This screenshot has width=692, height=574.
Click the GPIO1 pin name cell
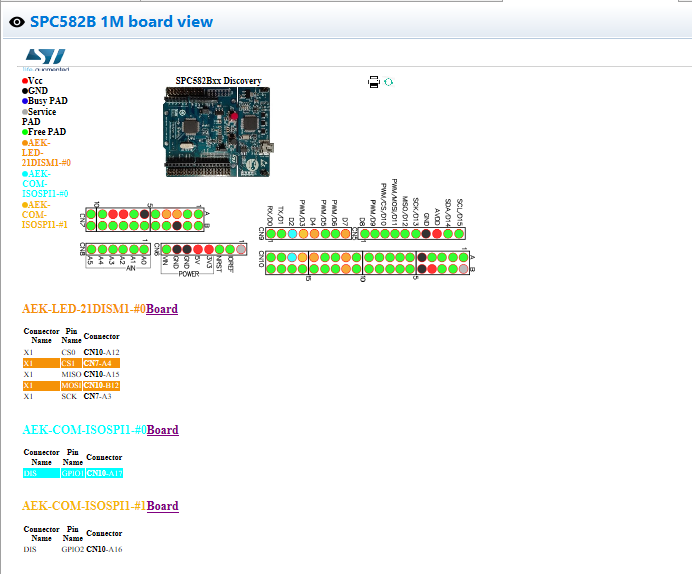point(73,473)
